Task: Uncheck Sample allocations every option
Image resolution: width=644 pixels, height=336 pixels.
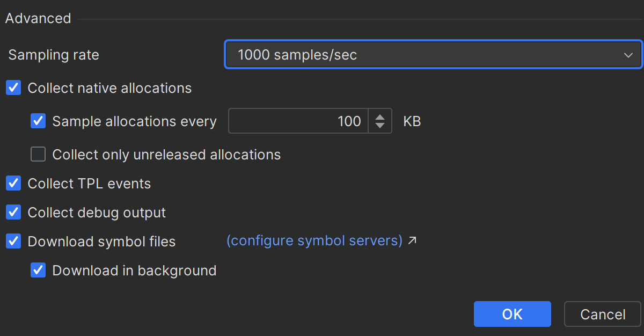Action: click(x=38, y=121)
